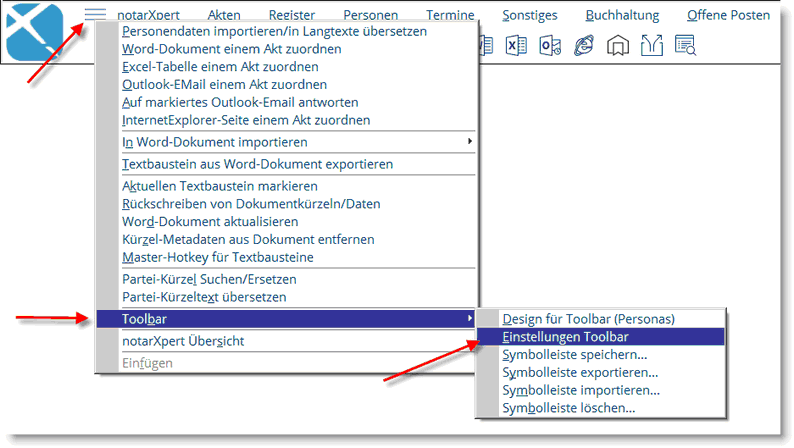The height and width of the screenshot is (448, 794).
Task: Open the hamburger menu icon
Action: [95, 14]
